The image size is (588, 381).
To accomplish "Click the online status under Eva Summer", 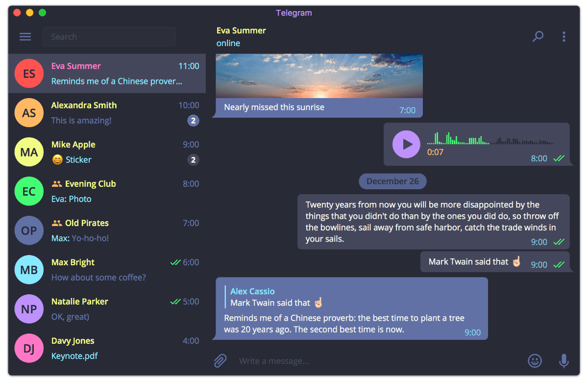I will 228,43.
